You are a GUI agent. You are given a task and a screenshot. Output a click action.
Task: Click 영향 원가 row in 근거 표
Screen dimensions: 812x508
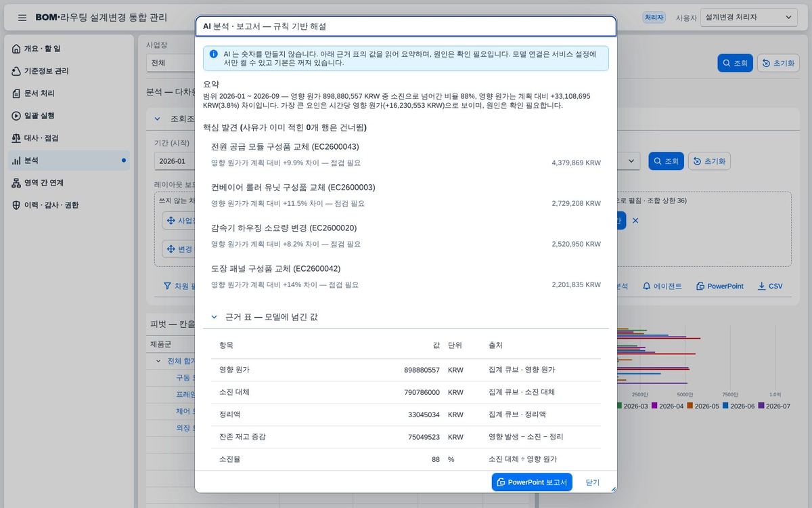pos(406,370)
